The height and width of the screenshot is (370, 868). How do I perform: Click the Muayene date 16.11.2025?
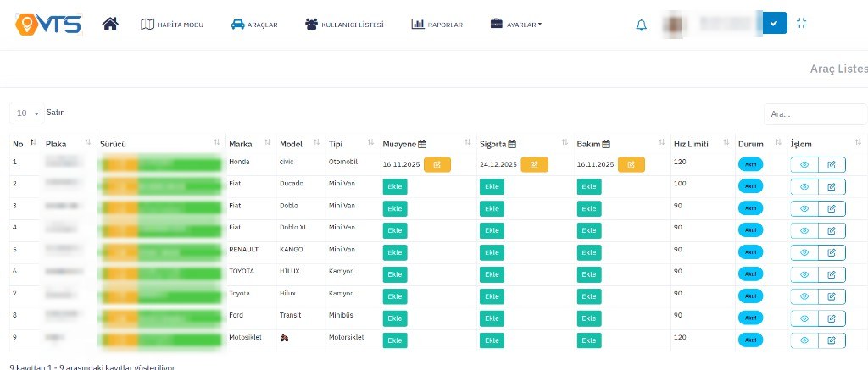401,165
